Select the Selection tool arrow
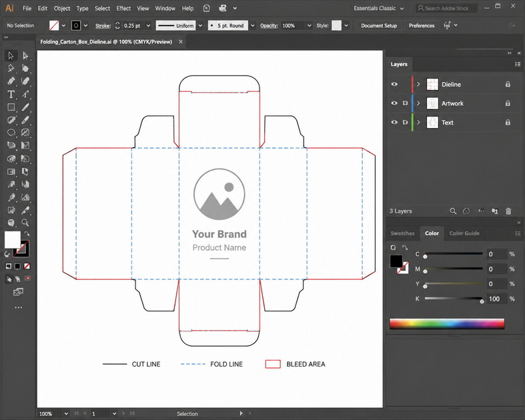525x420 pixels. click(11, 55)
